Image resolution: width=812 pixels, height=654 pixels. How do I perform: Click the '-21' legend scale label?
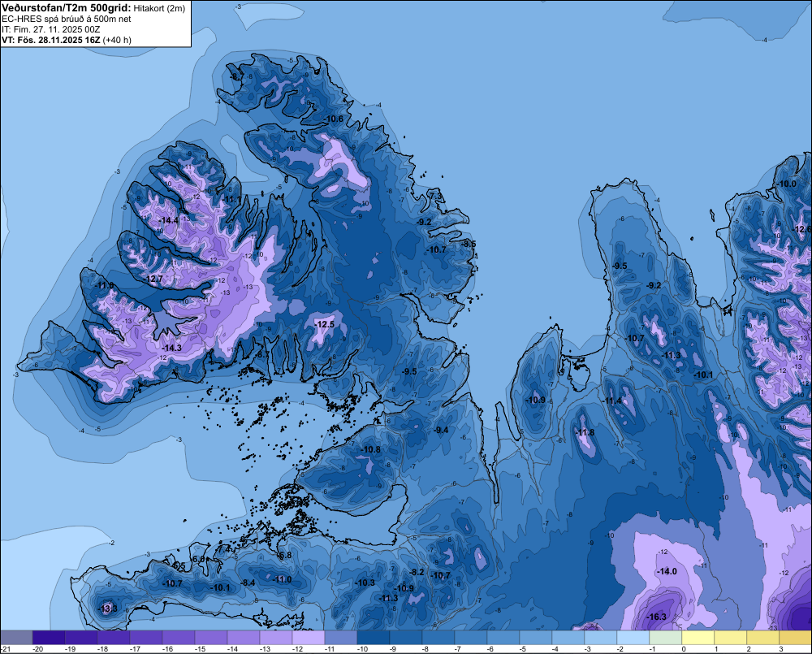point(6,649)
